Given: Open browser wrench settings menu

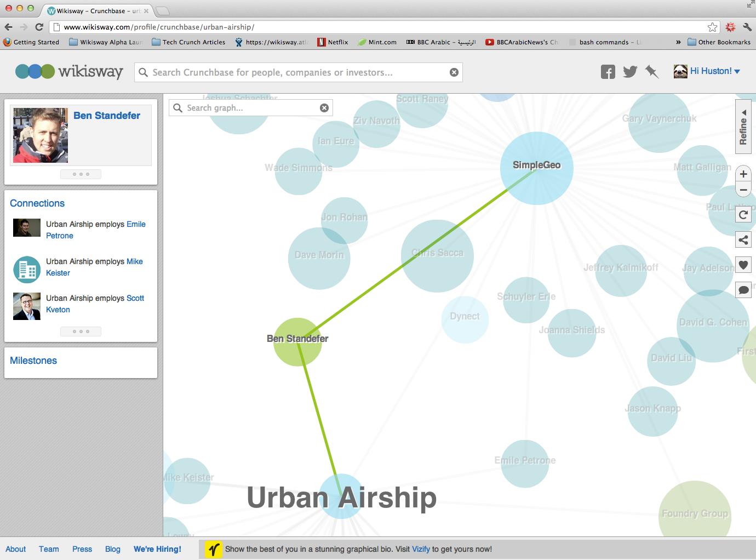Looking at the screenshot, I should point(747,27).
